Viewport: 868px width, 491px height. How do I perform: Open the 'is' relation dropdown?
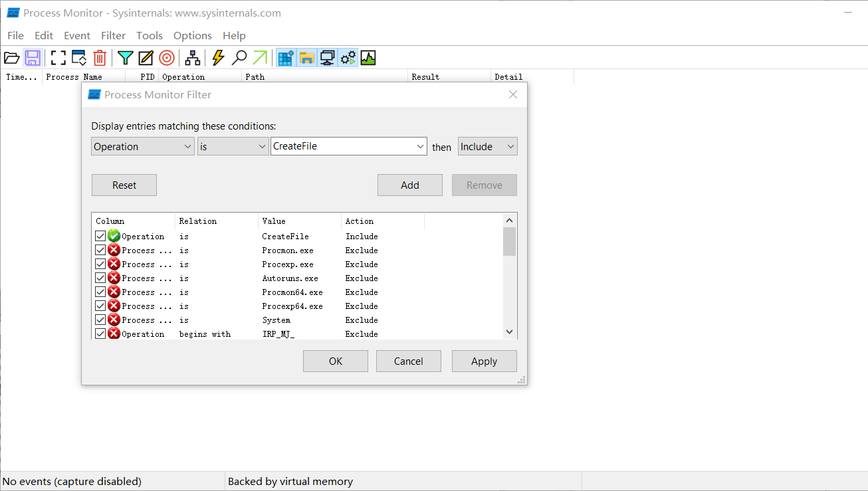233,146
